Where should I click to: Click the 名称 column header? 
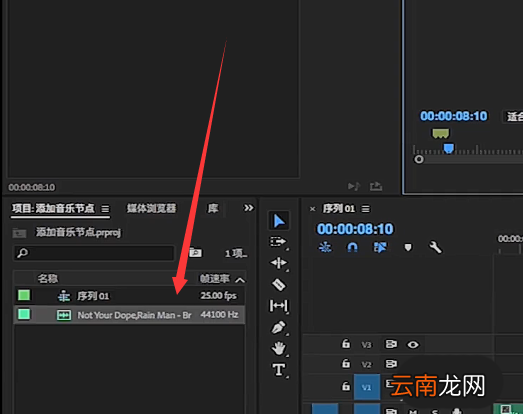[x=47, y=279]
